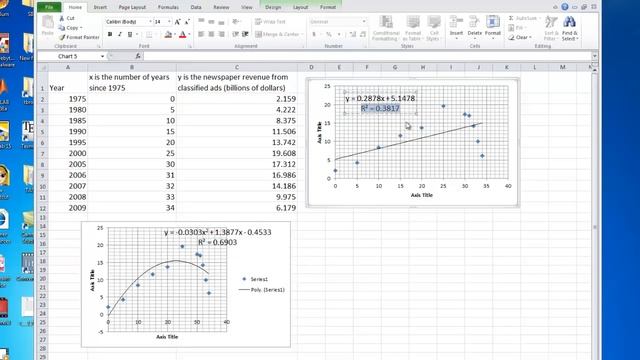640x360 pixels.
Task: Click the Borders icon in Font group
Action: [149, 35]
